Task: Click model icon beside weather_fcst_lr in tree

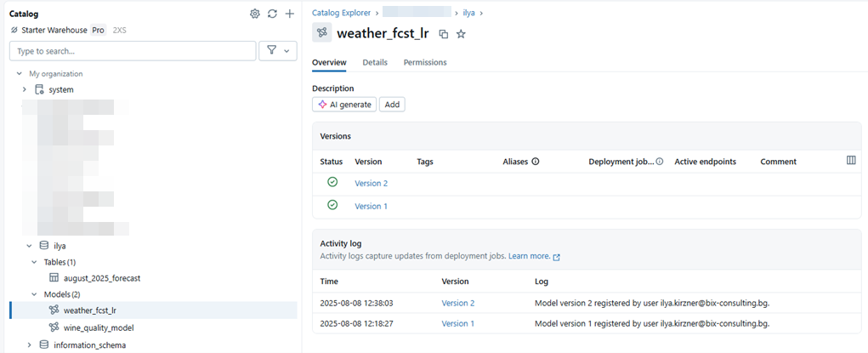Action: tap(54, 310)
